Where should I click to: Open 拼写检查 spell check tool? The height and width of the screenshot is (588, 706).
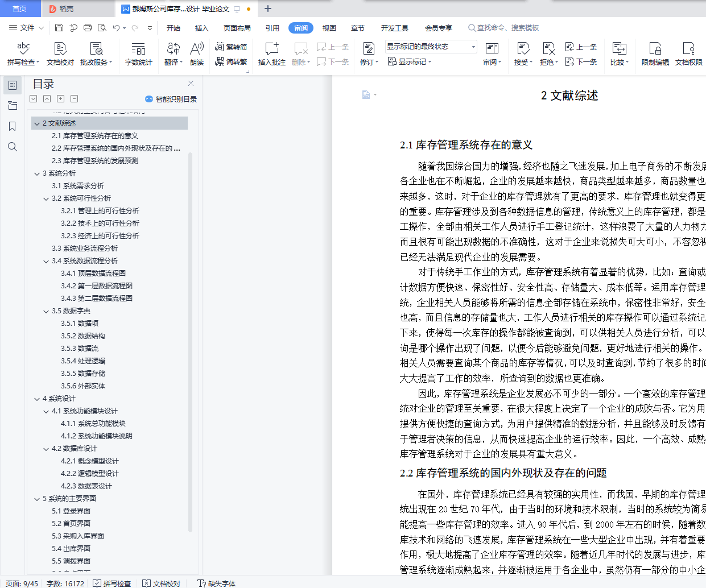tap(23, 53)
